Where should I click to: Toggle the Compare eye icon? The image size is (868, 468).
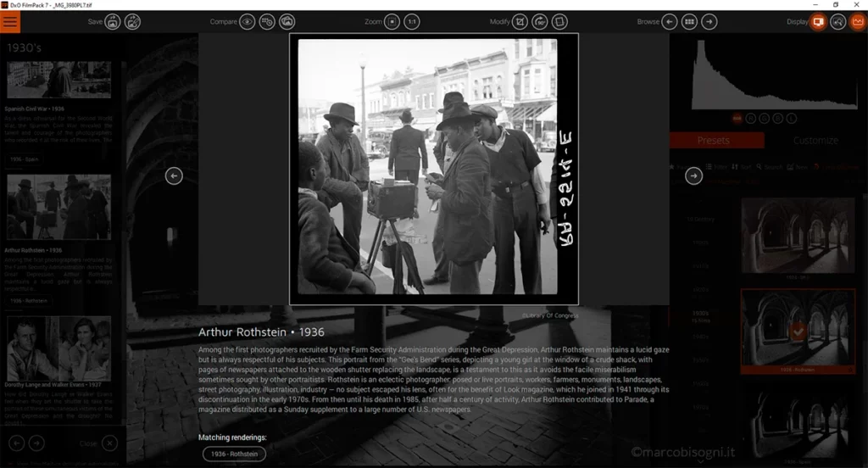(247, 22)
